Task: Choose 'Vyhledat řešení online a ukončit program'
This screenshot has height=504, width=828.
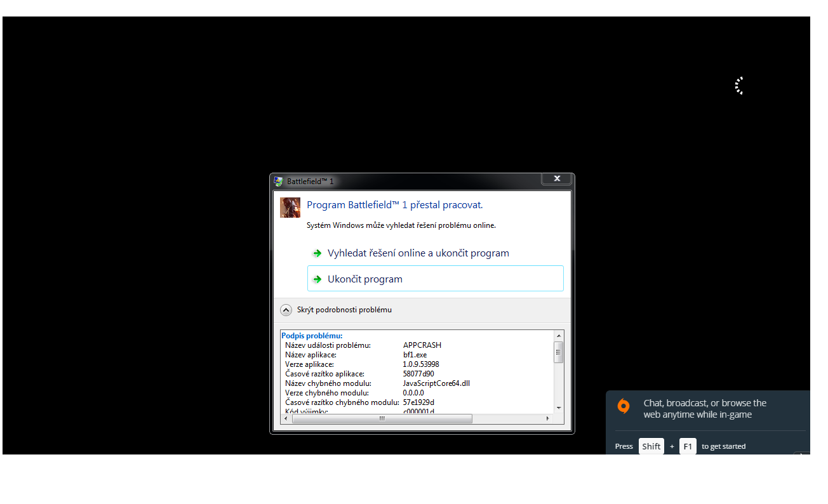Action: tap(418, 253)
